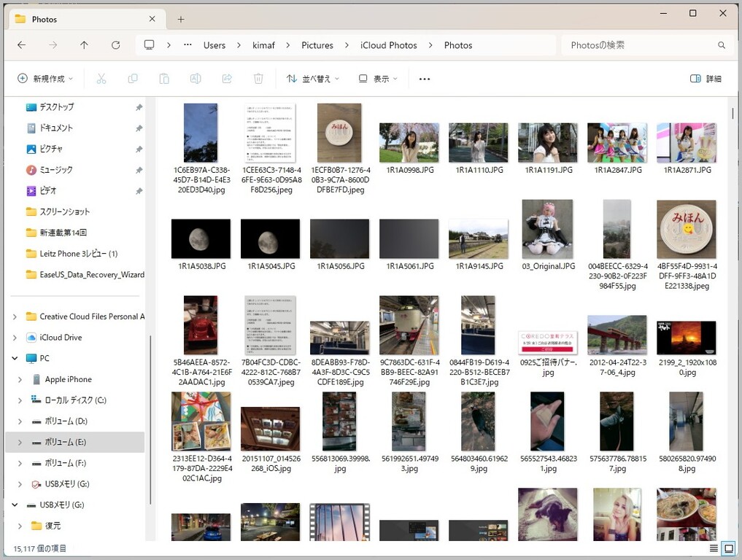This screenshot has width=742, height=560.
Task: Click the Rename icon in toolbar
Action: click(196, 79)
